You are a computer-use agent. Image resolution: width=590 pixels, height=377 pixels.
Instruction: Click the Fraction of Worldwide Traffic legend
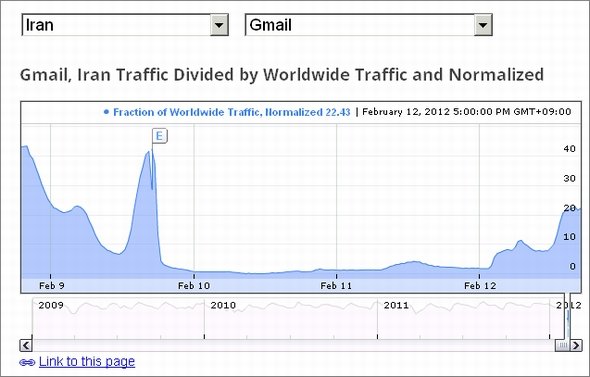[232, 112]
